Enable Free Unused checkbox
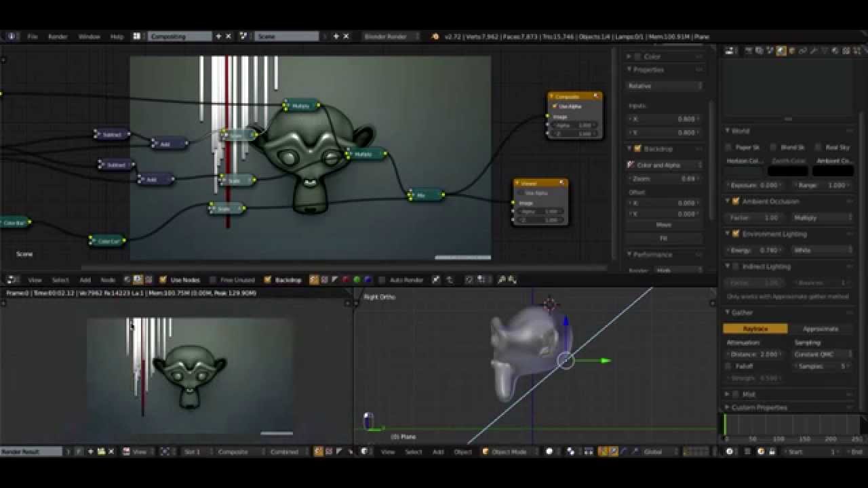 point(213,279)
